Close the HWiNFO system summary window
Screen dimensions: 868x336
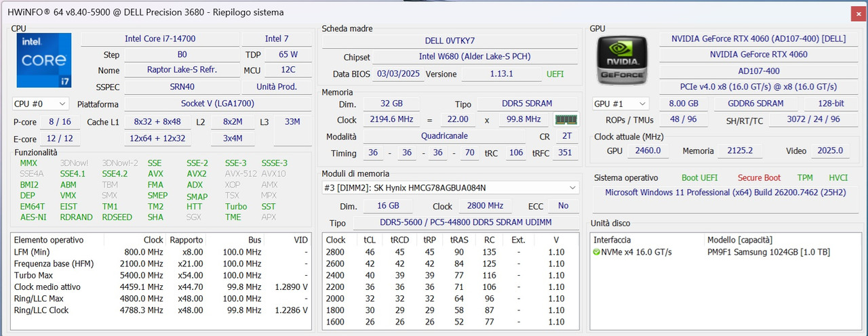coord(858,12)
